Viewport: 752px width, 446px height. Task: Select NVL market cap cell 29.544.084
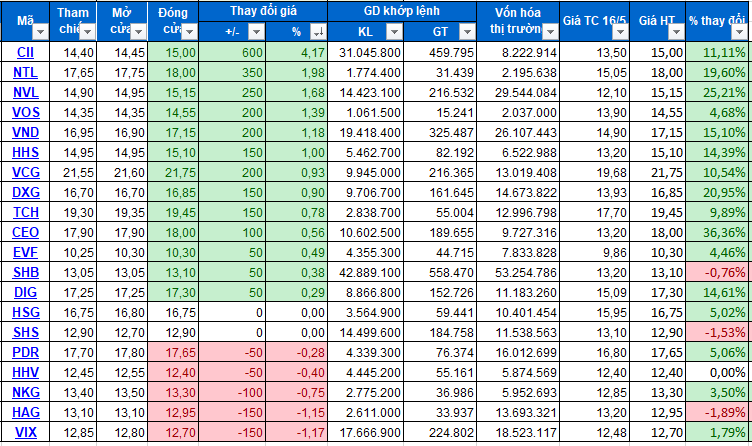518,92
